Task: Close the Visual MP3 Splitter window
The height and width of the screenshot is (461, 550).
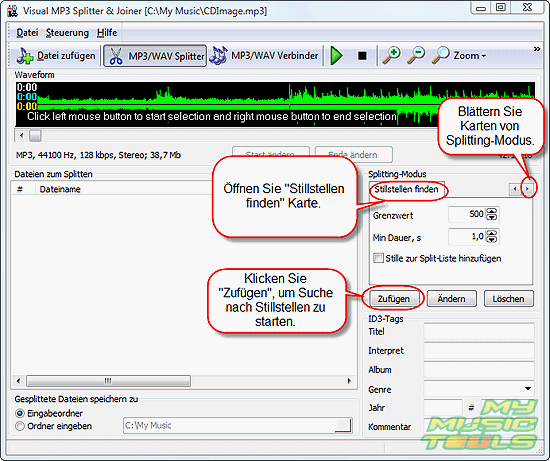Action: pos(528,8)
